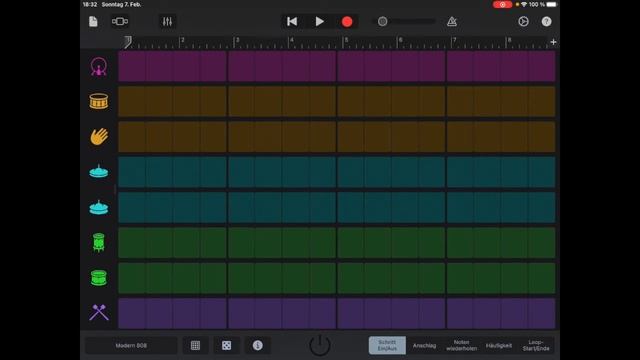The height and width of the screenshot is (360, 640).
Task: Toggle the first step in the kick row
Action: click(132, 66)
